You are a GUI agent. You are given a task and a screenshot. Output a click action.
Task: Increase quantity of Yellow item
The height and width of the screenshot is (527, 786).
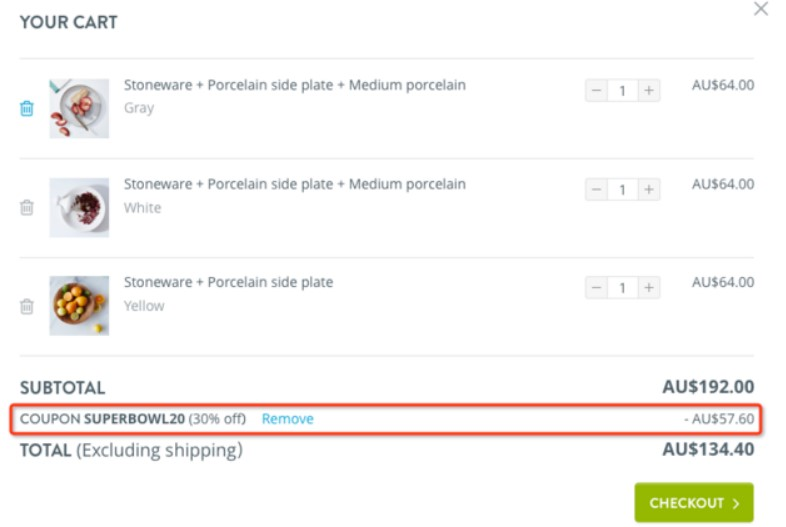(649, 288)
